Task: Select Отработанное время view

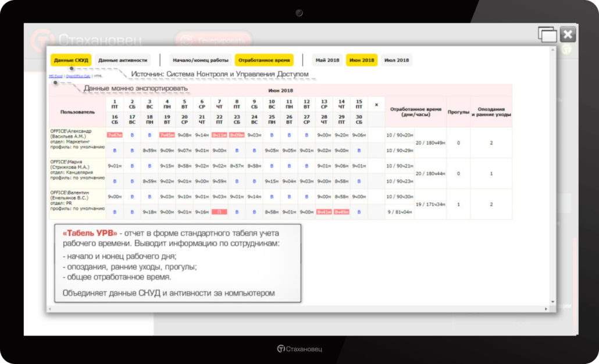Action: coord(264,60)
